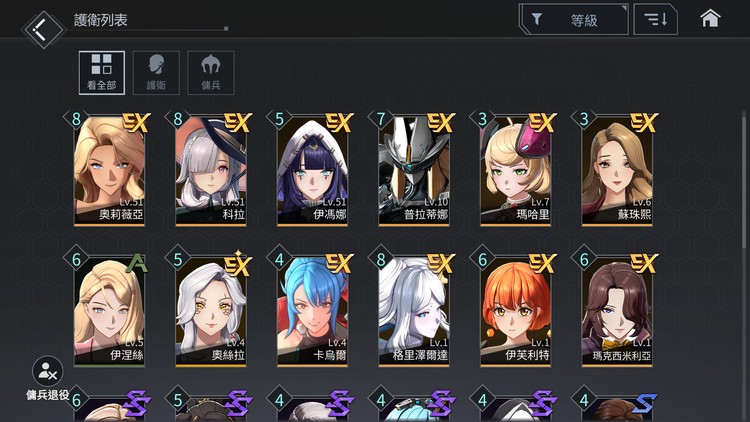Choose the 普拉蒂娜 armored character card

point(414,171)
